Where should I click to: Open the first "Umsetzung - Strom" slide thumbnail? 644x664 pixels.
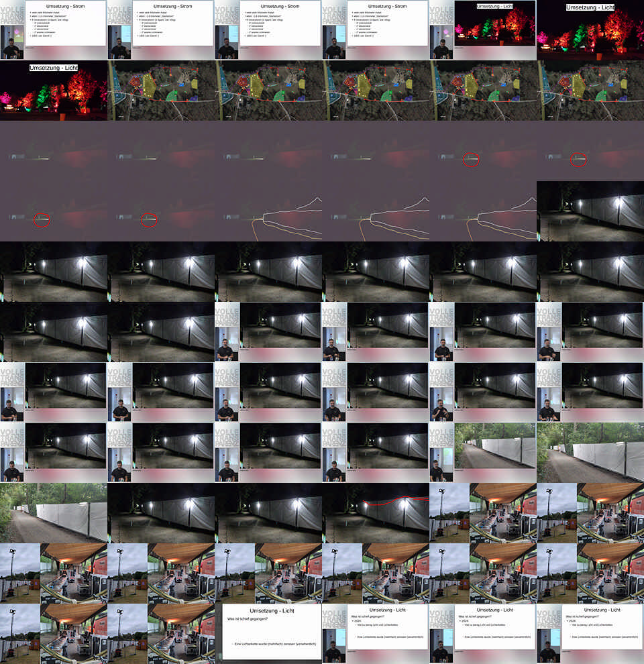point(54,30)
